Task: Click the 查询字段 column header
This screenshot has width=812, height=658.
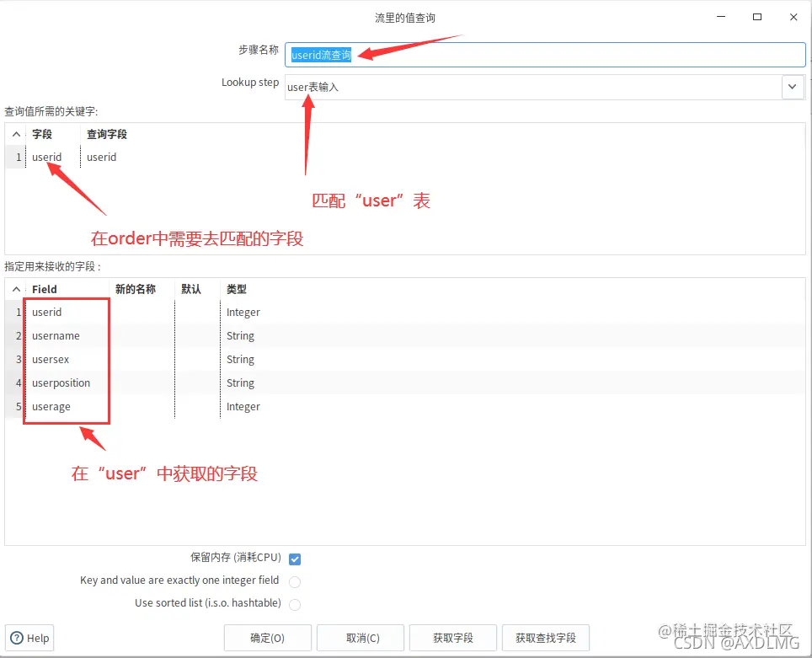Action: (107, 134)
